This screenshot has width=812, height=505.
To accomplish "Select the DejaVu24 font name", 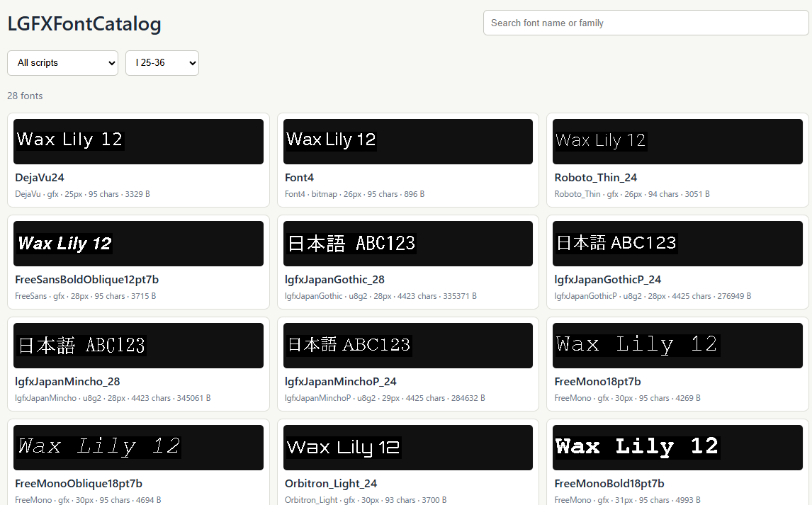I will 40,178.
